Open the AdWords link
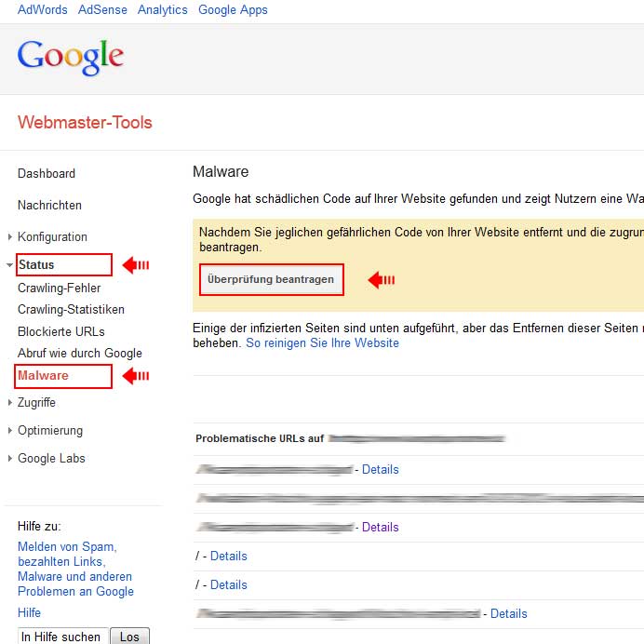The width and height of the screenshot is (644, 644). 42,9
